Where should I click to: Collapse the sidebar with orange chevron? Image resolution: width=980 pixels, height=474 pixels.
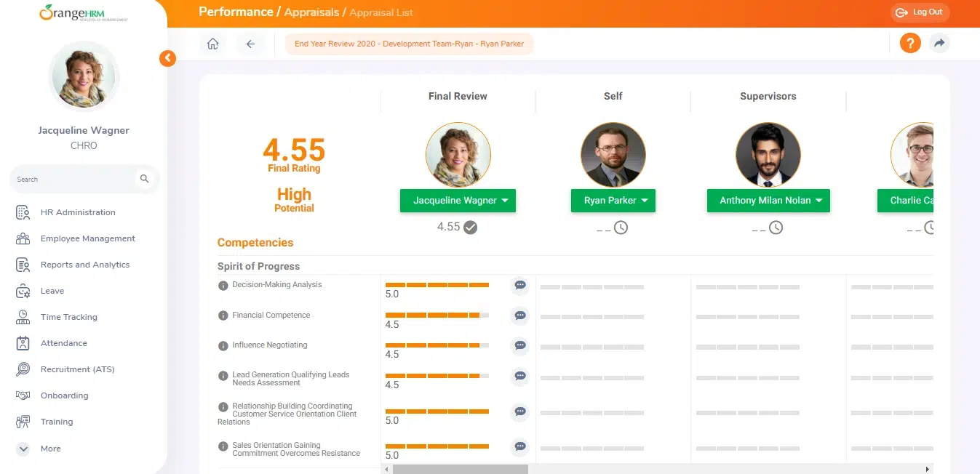tap(168, 58)
